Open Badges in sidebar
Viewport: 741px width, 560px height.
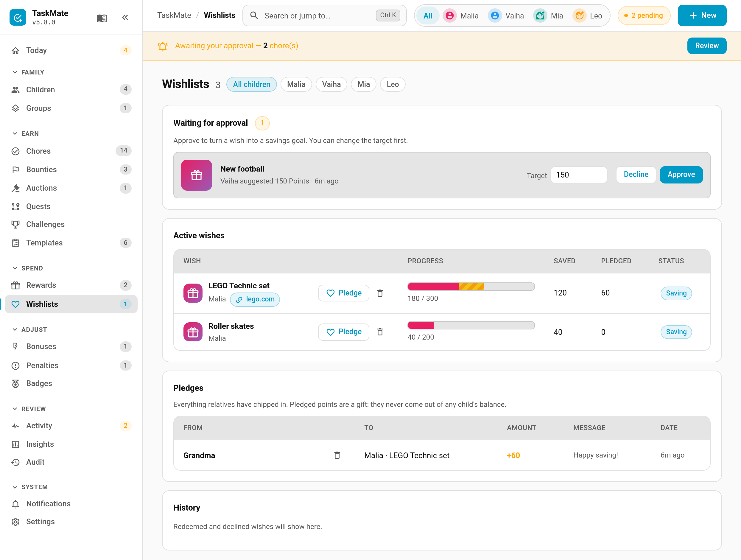[x=71, y=383]
